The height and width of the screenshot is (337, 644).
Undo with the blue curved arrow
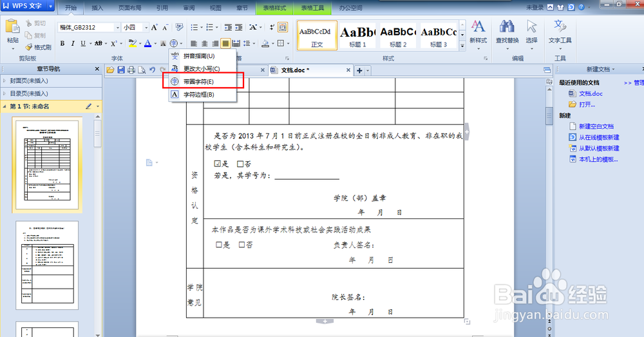(x=153, y=70)
